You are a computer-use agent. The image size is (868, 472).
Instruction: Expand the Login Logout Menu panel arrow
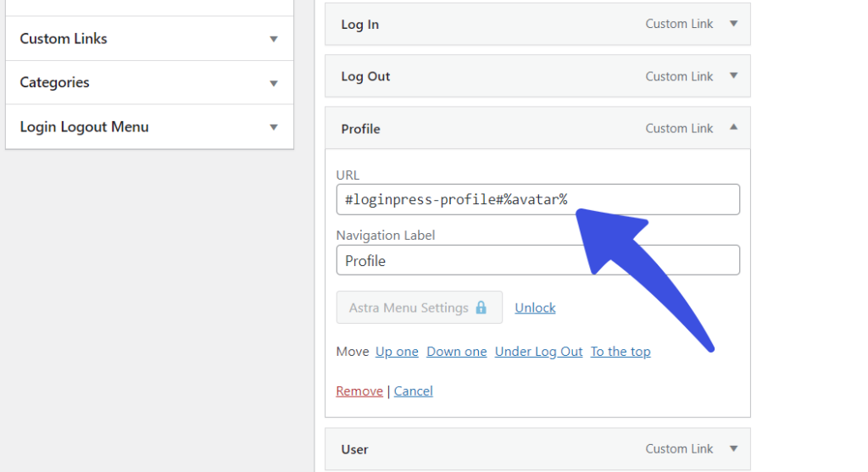pos(274,127)
